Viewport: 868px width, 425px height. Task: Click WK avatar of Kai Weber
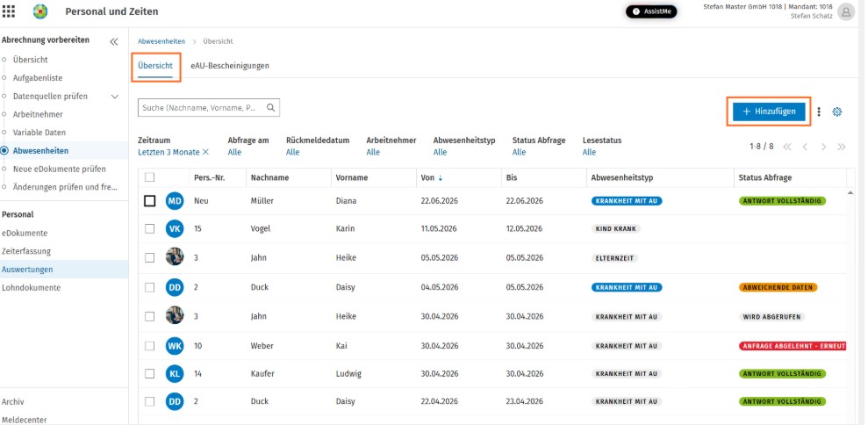(x=175, y=346)
